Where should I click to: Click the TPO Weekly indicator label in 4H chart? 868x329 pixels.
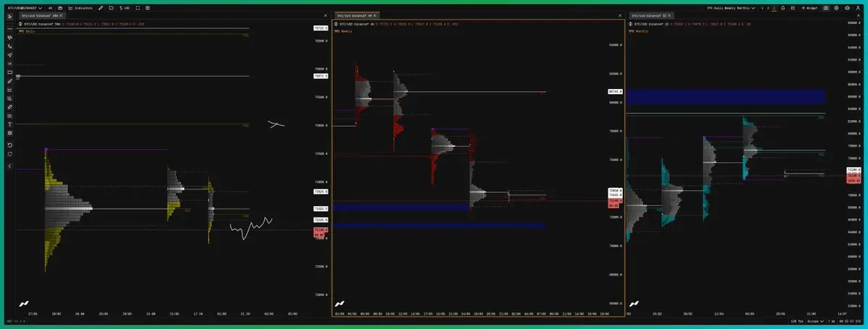(343, 31)
